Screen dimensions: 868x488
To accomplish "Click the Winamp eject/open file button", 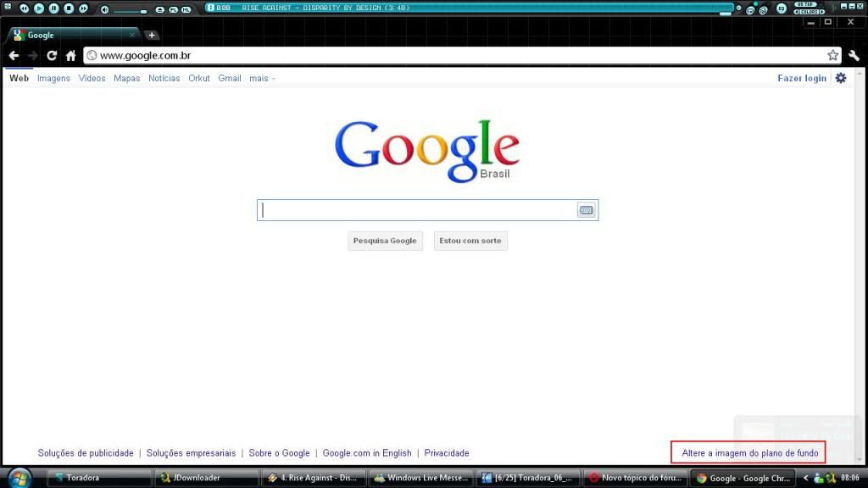I will tap(160, 9).
